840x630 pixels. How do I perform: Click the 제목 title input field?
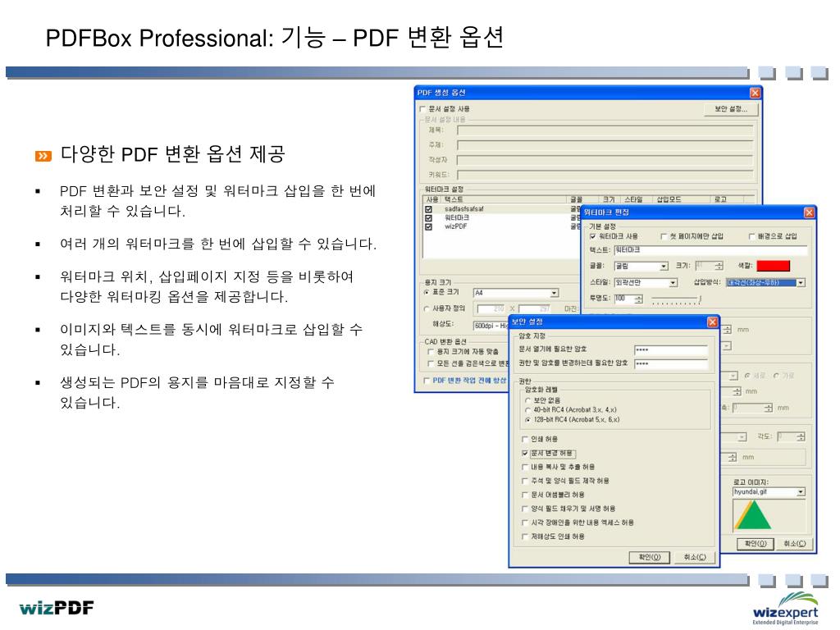pos(605,130)
